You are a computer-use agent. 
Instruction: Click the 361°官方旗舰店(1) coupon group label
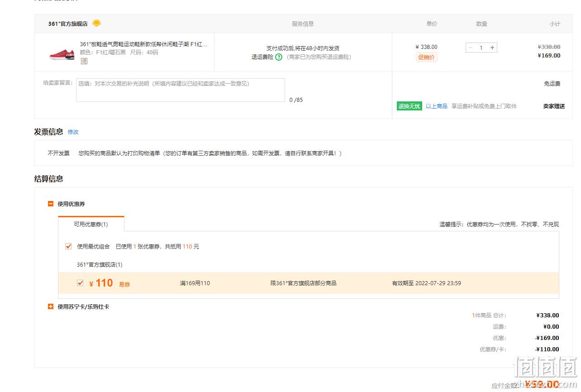pos(100,265)
